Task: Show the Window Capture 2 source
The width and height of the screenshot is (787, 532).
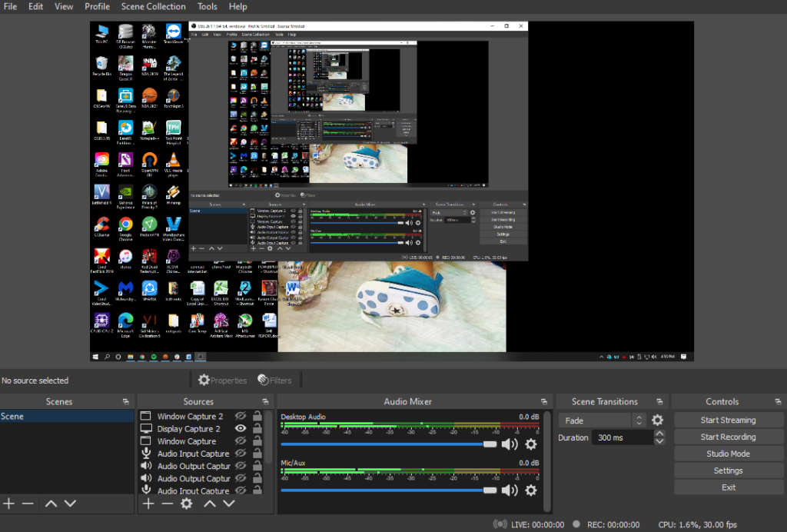Action: coord(241,417)
